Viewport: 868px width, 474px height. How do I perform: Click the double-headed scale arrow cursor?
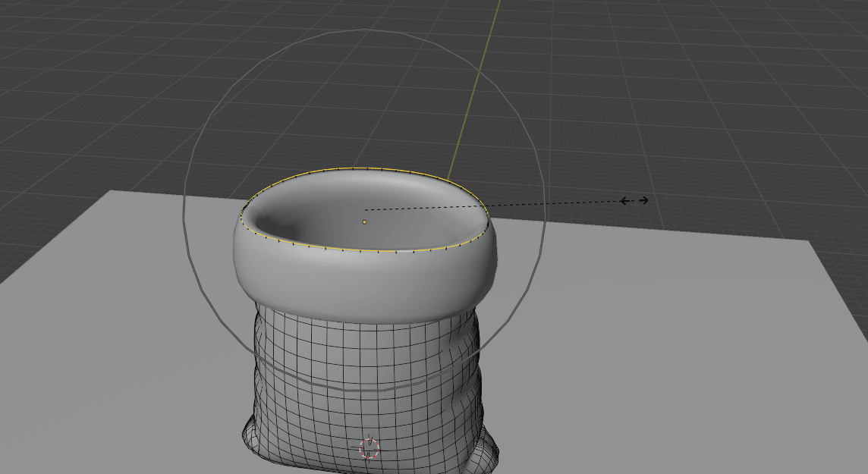point(634,200)
